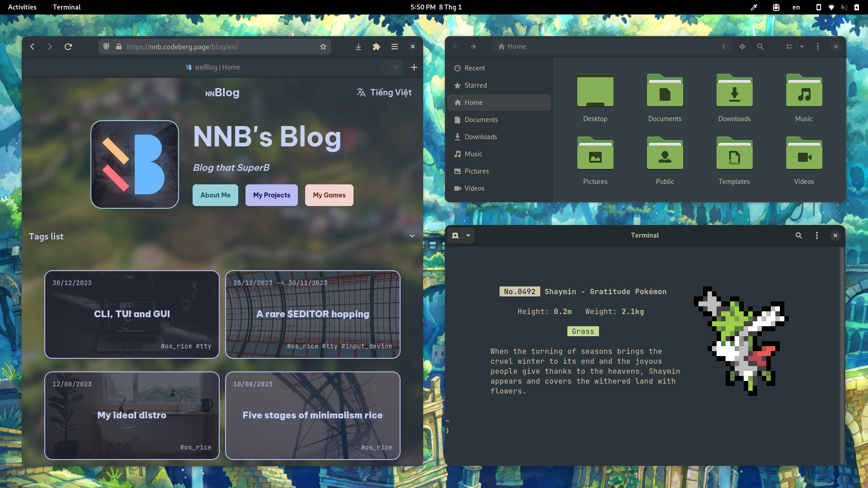Select Recent in the sidebar

499,68
